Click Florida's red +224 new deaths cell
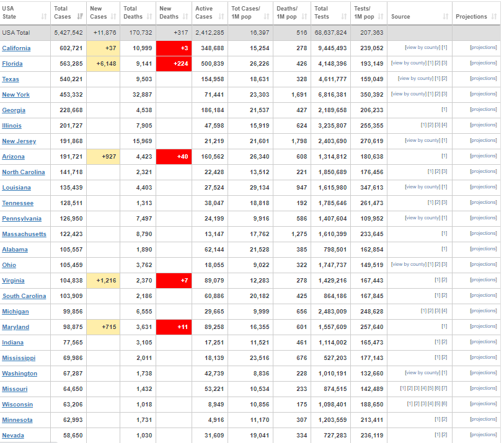This screenshot has height=443, width=504. pos(174,63)
